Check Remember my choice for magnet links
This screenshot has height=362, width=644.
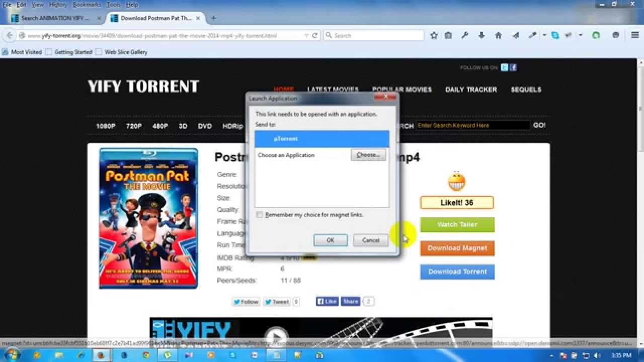click(260, 215)
